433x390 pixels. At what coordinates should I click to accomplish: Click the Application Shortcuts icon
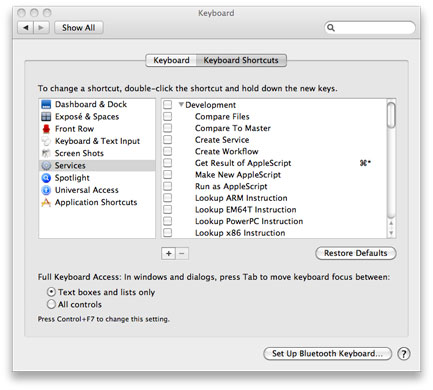tap(46, 202)
